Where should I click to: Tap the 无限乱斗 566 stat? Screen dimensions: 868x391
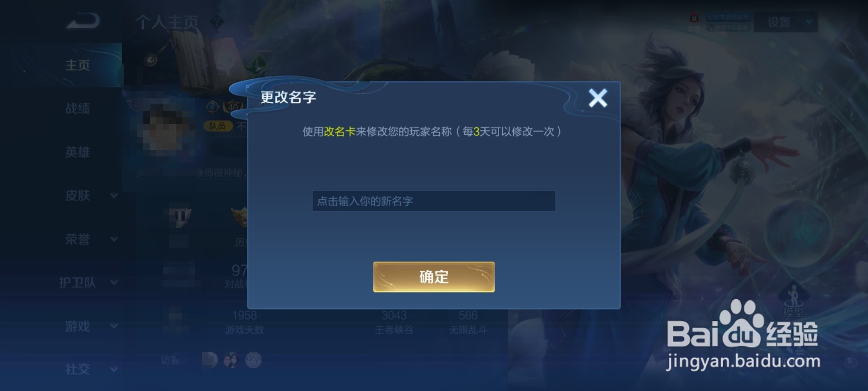point(468,321)
